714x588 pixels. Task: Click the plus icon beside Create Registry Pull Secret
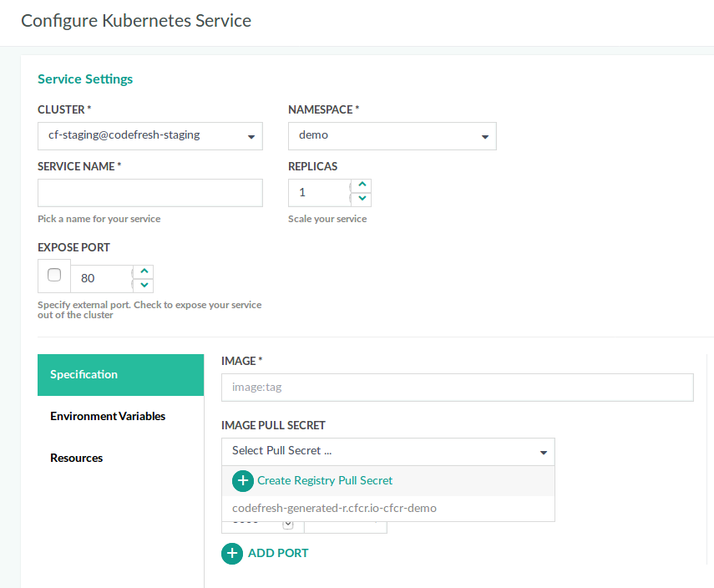tap(242, 480)
